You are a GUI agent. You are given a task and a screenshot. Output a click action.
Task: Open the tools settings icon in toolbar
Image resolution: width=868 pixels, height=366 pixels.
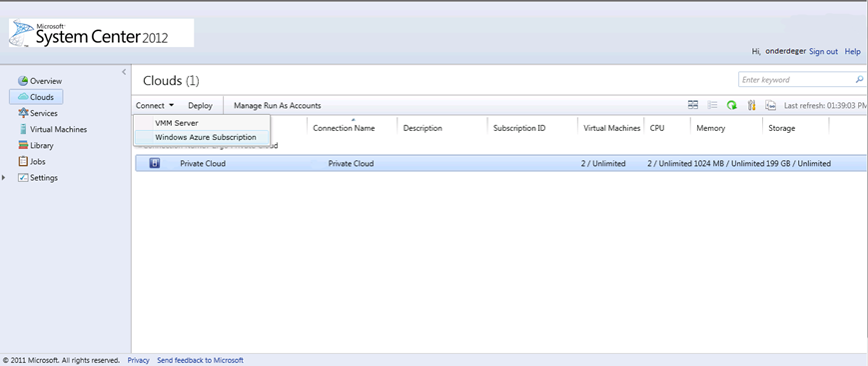[751, 105]
